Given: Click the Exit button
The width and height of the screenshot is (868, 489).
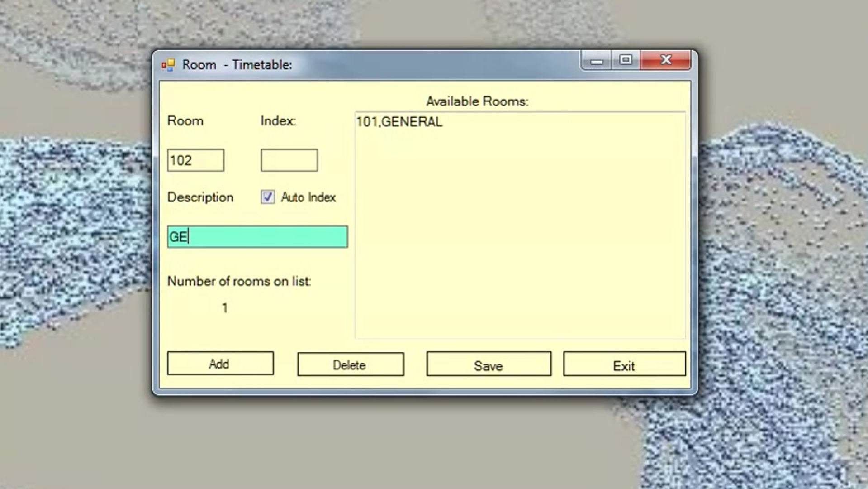Looking at the screenshot, I should tap(624, 364).
